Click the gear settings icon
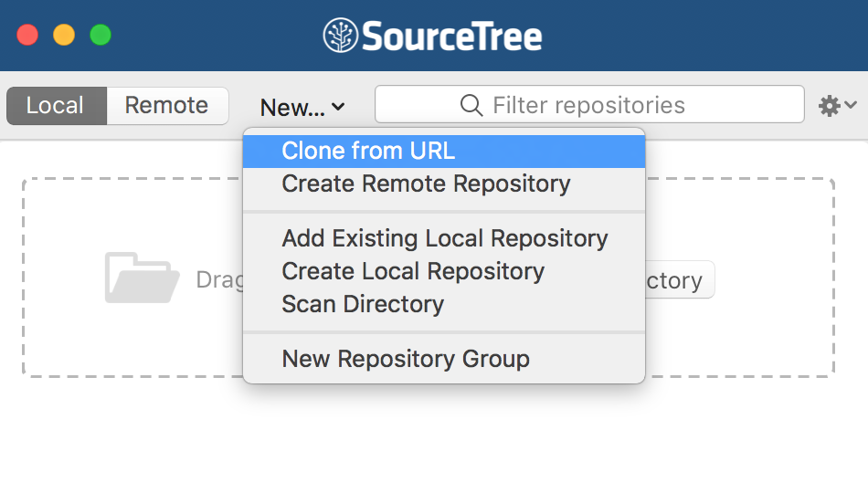868x493 pixels. [x=829, y=106]
